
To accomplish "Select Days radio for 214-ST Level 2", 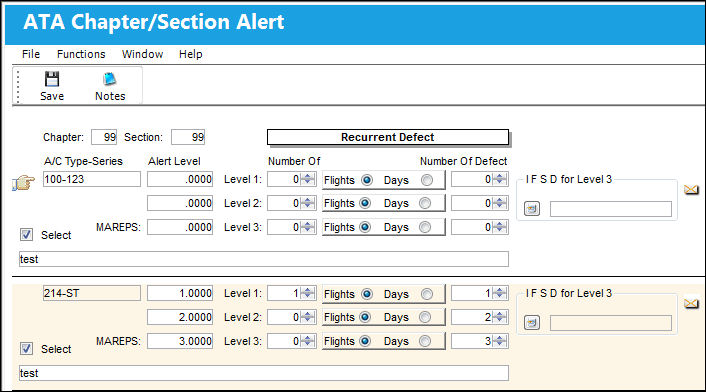I will point(425,317).
